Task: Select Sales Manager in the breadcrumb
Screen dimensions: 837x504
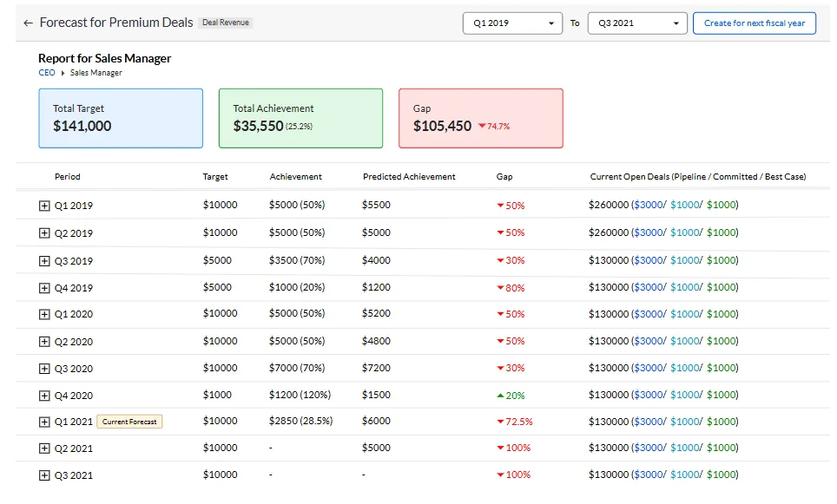Action: 96,73
